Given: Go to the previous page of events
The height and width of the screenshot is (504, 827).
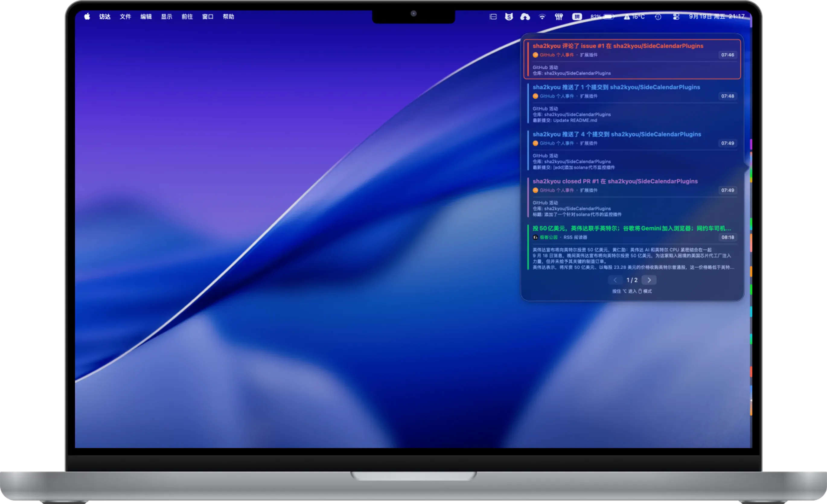Looking at the screenshot, I should pyautogui.click(x=615, y=280).
